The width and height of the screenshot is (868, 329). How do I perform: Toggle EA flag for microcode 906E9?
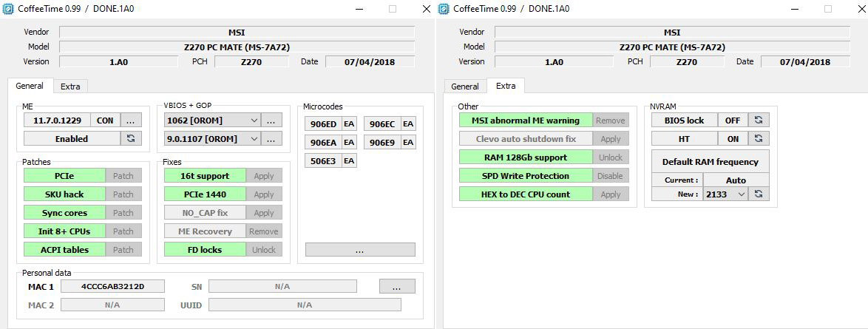pyautogui.click(x=408, y=143)
